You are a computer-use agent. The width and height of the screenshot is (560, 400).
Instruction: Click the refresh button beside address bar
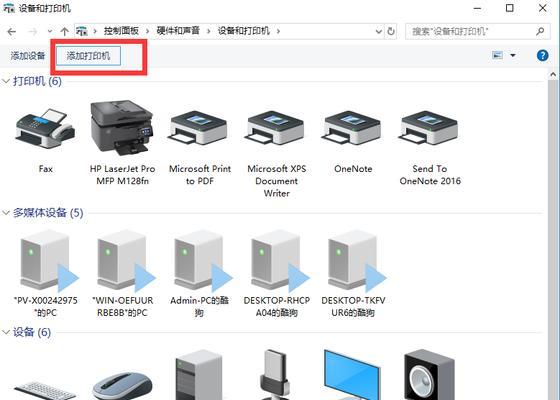[391, 31]
